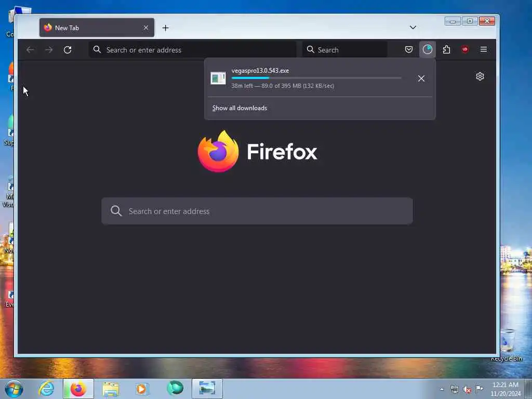Viewport: 532px width, 399px height.
Task: Open the new tab personalize gear
Action: (480, 76)
